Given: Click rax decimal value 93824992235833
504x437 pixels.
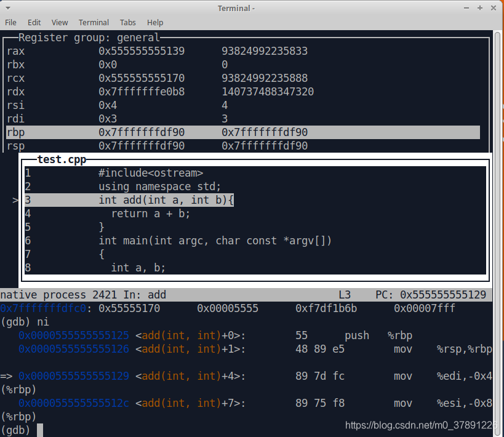Looking at the screenshot, I should pyautogui.click(x=265, y=51).
